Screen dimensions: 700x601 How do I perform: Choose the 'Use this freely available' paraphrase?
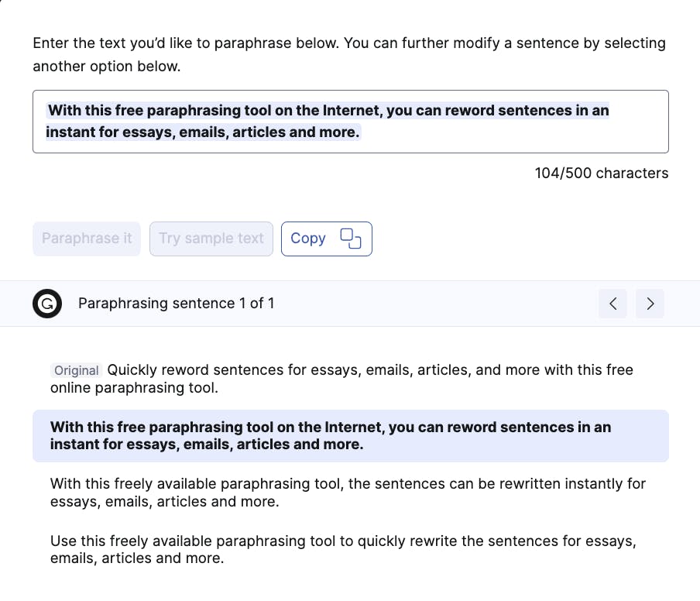348,549
